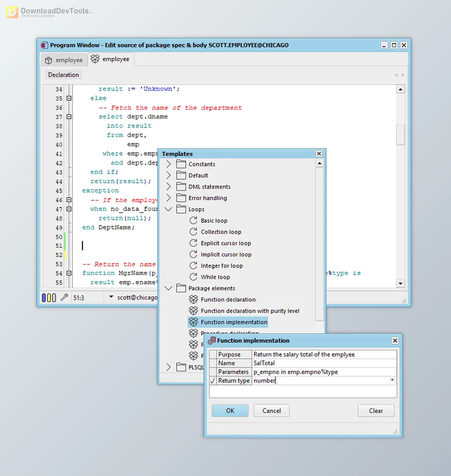Close the Function implementation dialog

click(395, 341)
